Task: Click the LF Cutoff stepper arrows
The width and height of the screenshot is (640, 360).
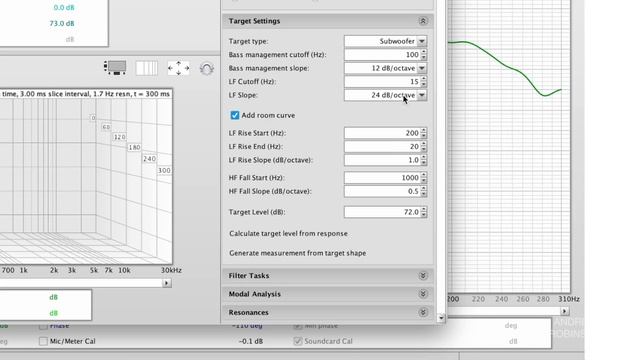Action: click(424, 82)
